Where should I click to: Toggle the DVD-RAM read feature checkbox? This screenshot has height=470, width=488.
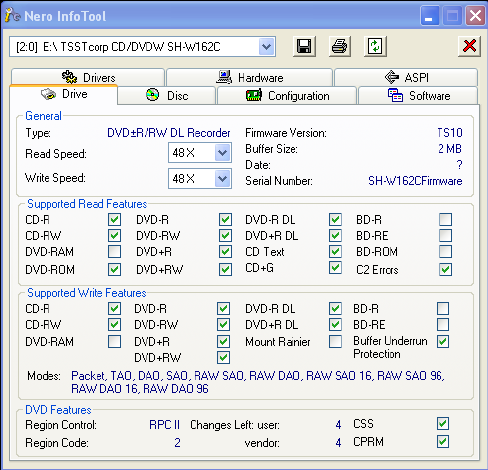tap(114, 252)
